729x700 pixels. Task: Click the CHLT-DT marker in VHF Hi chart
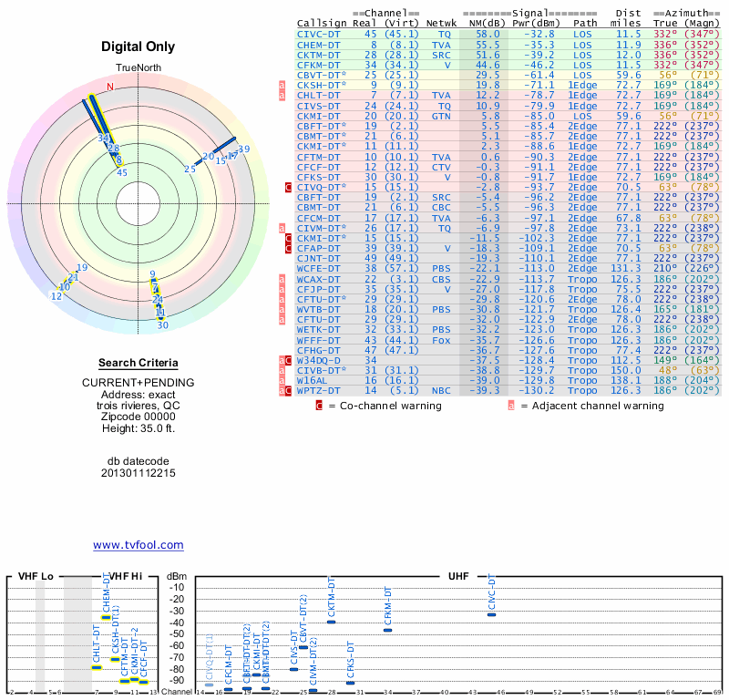tap(97, 668)
